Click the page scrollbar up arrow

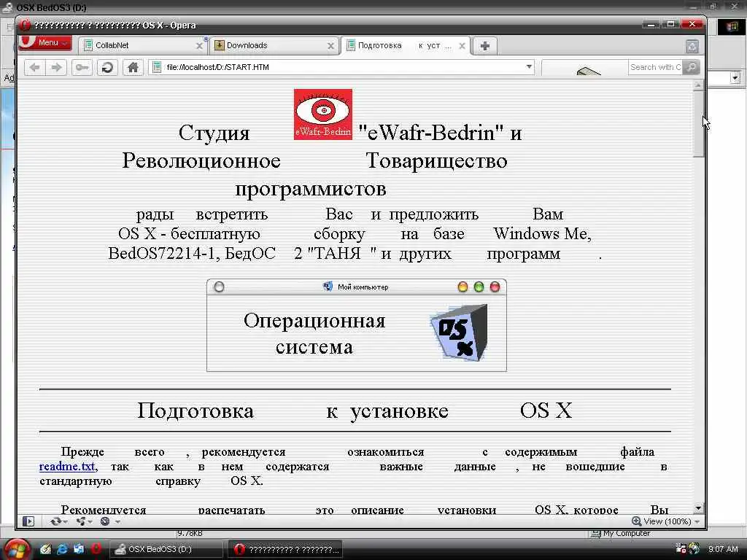coord(698,86)
